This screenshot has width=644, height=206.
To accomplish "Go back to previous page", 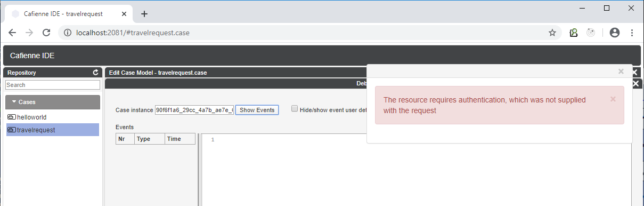I will coord(12,33).
